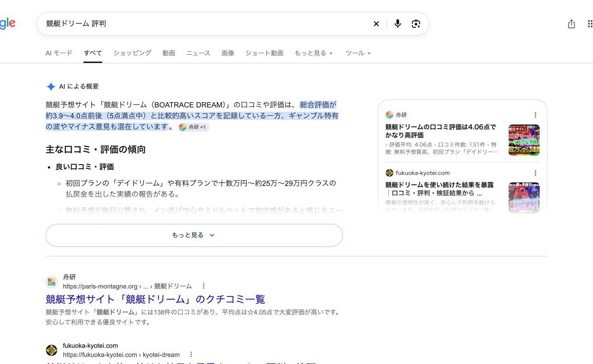
Task: Start voice search with the microphone icon
Action: 398,24
